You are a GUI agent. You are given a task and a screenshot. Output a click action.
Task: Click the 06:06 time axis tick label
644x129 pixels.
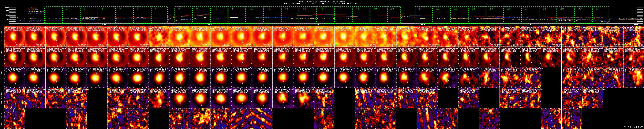click(210, 25)
